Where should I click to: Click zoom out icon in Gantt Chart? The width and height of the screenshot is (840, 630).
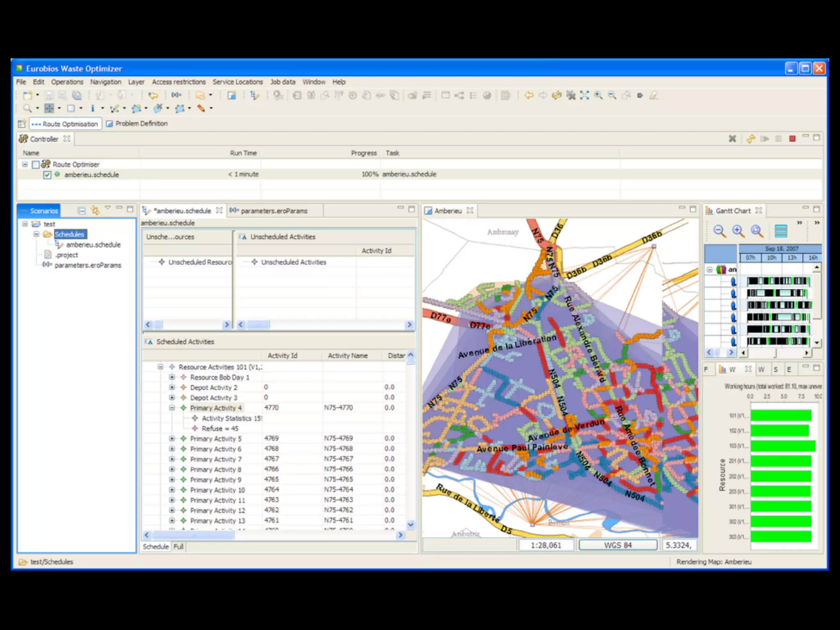coord(719,231)
